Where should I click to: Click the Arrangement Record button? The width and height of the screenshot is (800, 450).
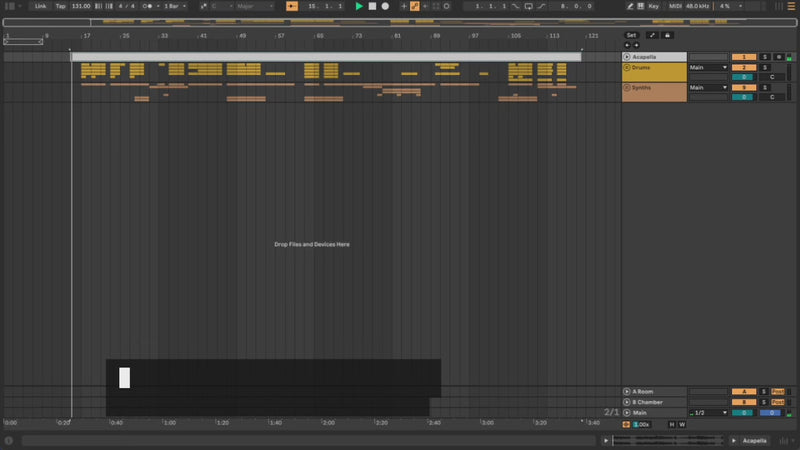click(385, 6)
